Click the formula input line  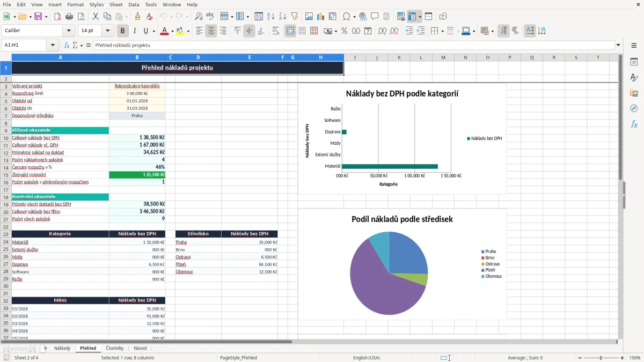(353, 46)
